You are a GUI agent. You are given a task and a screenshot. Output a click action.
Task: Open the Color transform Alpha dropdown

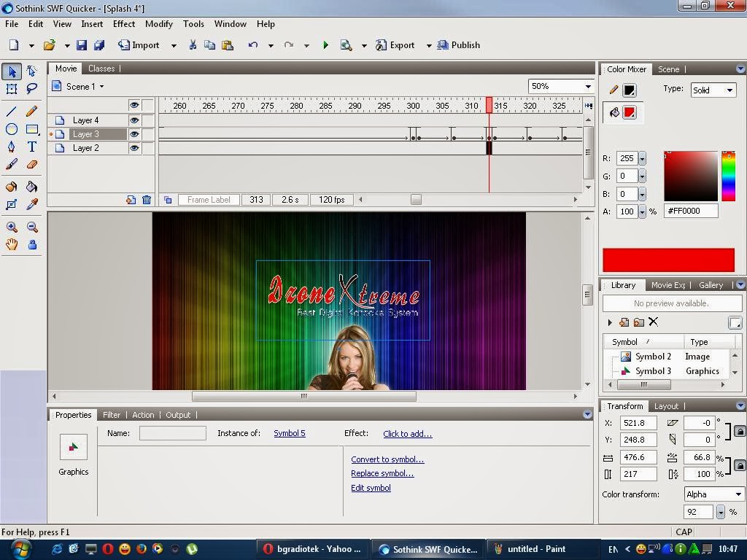coord(738,494)
